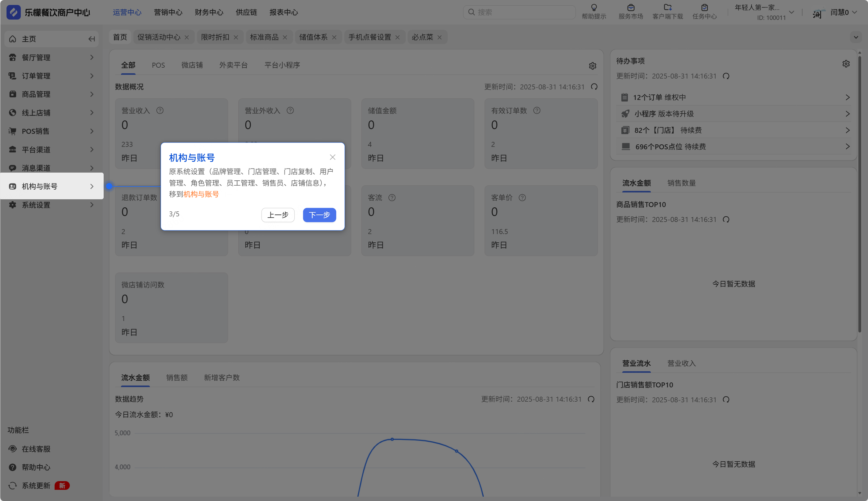Refresh the 待办事项 update time
Viewport: 868px width, 501px height.
point(726,76)
